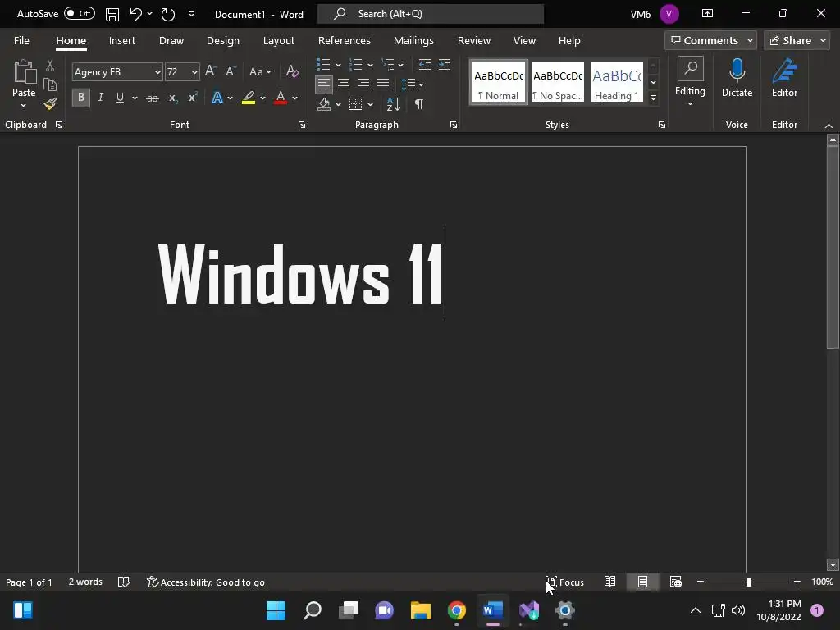The width and height of the screenshot is (840, 630).
Task: Enter Focus mode from status bar
Action: 564,582
